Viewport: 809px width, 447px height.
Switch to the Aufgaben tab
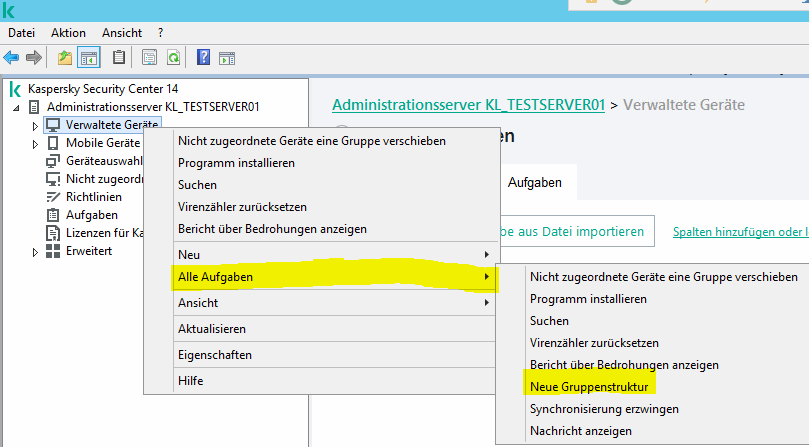(x=535, y=183)
